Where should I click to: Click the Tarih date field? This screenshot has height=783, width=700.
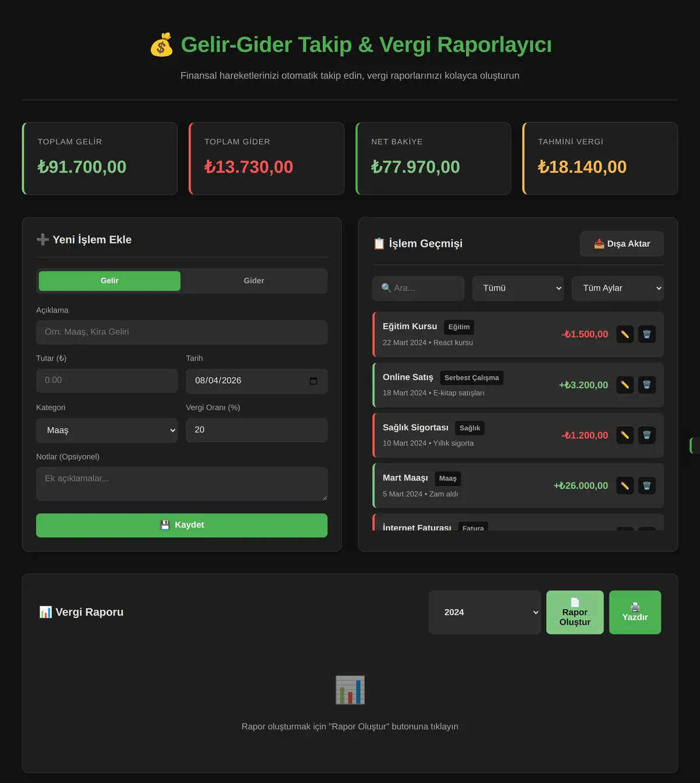pos(257,381)
